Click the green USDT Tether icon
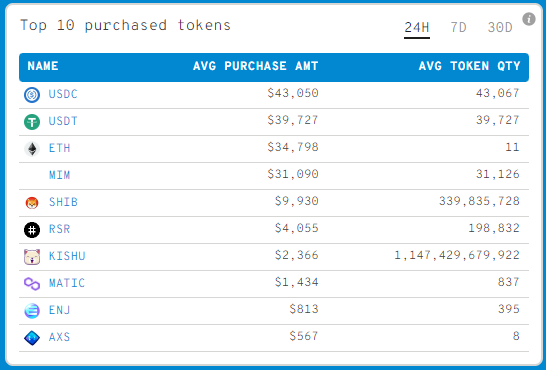The height and width of the screenshot is (370, 546). tap(32, 122)
